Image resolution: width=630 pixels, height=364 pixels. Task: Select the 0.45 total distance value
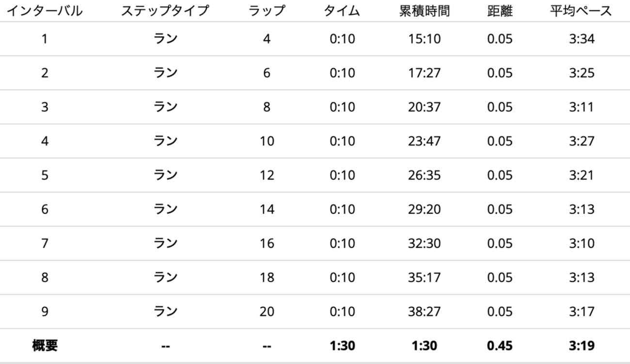500,346
